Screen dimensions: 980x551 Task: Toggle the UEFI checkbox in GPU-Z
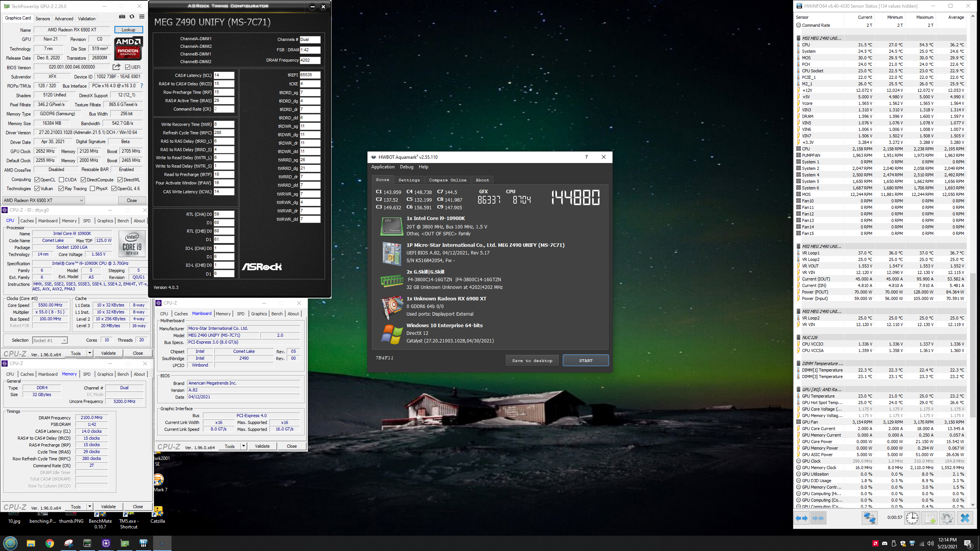click(127, 67)
